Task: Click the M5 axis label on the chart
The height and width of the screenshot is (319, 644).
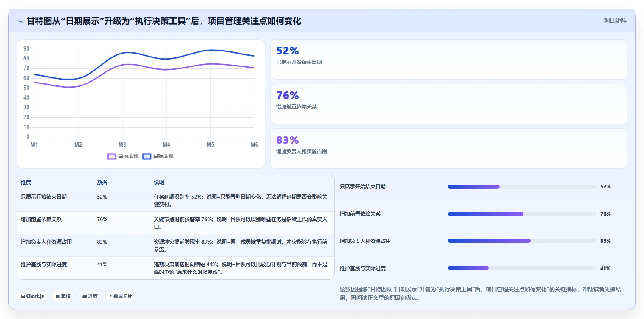Action: click(x=210, y=145)
